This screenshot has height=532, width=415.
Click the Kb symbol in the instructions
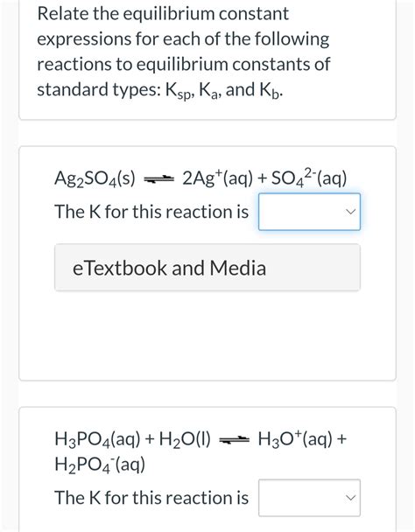[x=271, y=91]
